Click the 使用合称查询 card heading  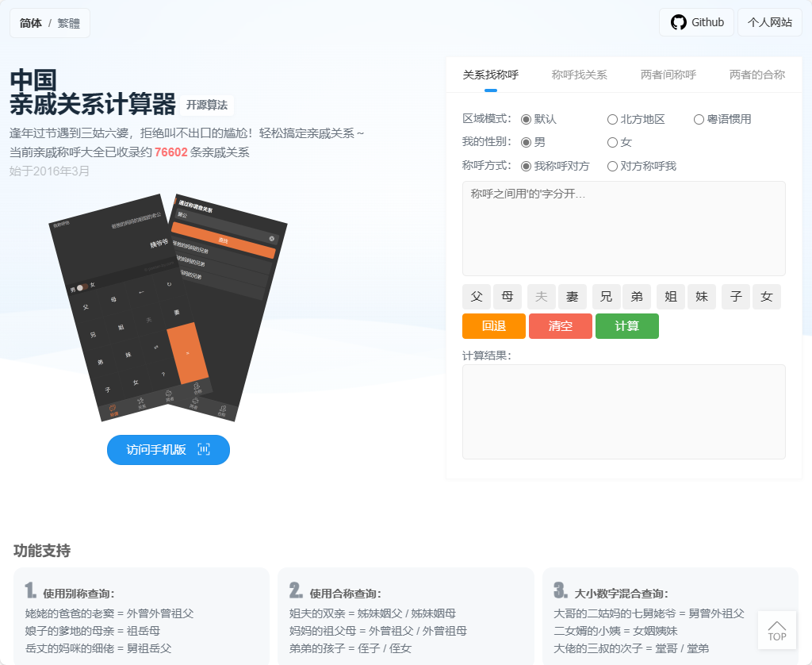tap(346, 594)
